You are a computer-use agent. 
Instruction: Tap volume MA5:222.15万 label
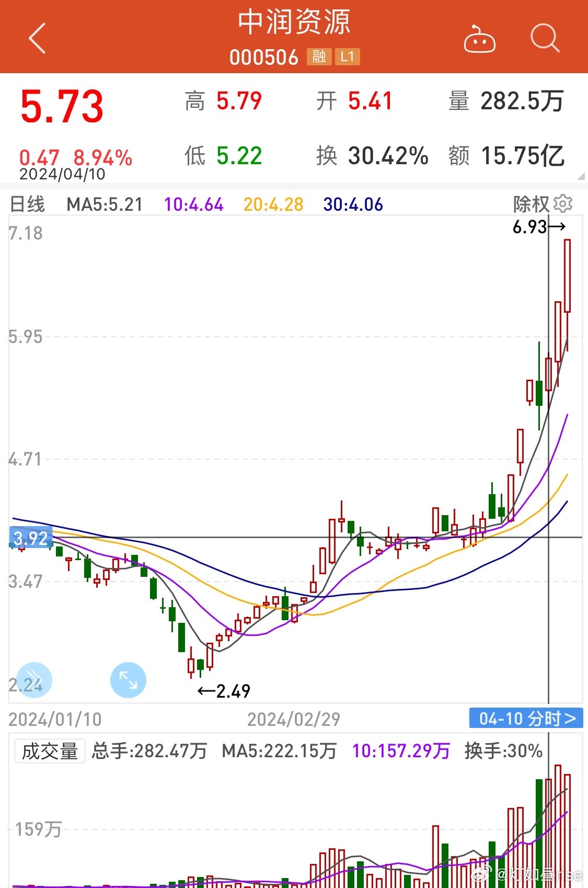click(279, 751)
